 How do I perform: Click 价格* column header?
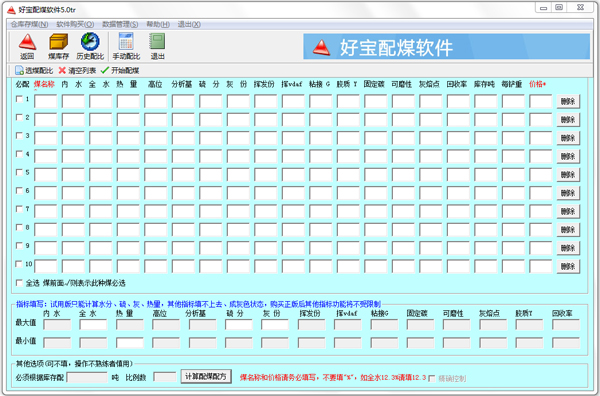click(537, 84)
